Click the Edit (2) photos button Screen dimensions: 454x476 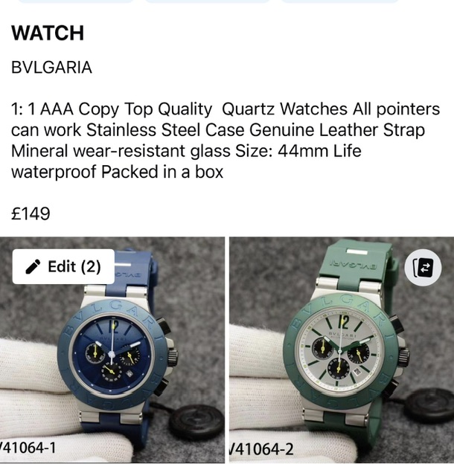tap(63, 266)
